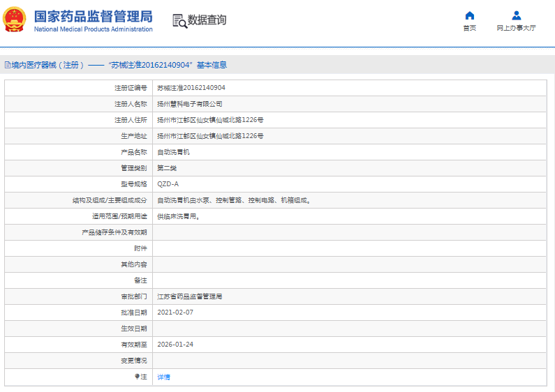555x392 pixels.
Task: Open the 数据查询 heading text
Action: (207, 20)
